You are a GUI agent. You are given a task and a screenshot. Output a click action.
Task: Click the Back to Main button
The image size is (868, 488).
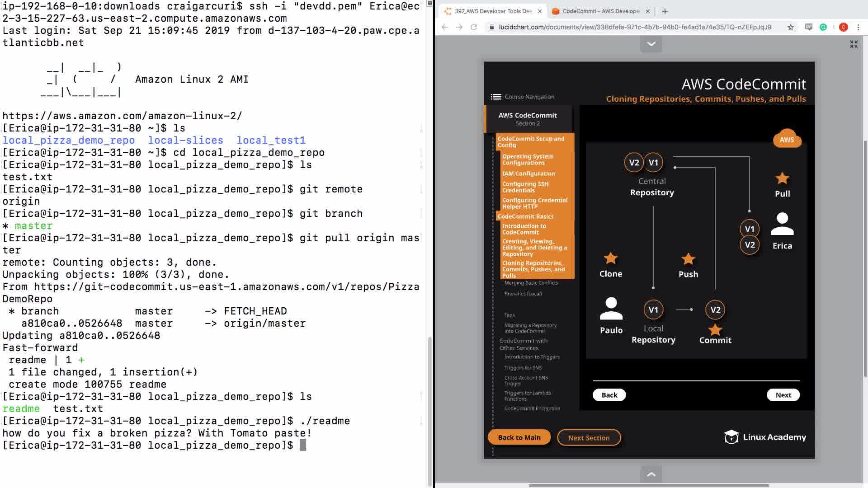click(519, 437)
